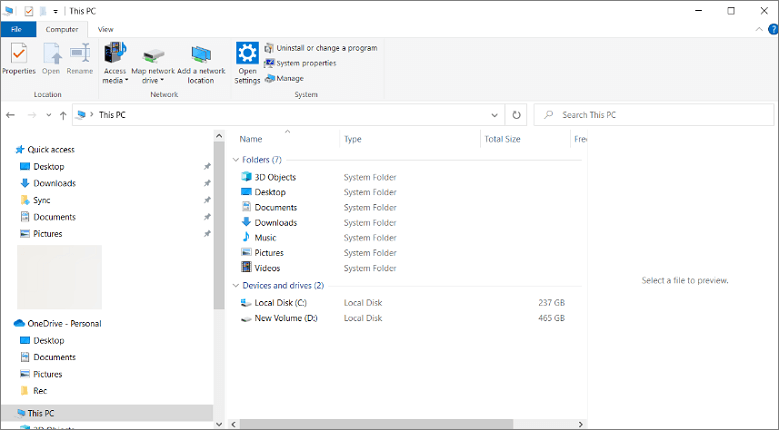The height and width of the screenshot is (430, 779).
Task: Click the Access media ribbon icon
Action: [115, 63]
